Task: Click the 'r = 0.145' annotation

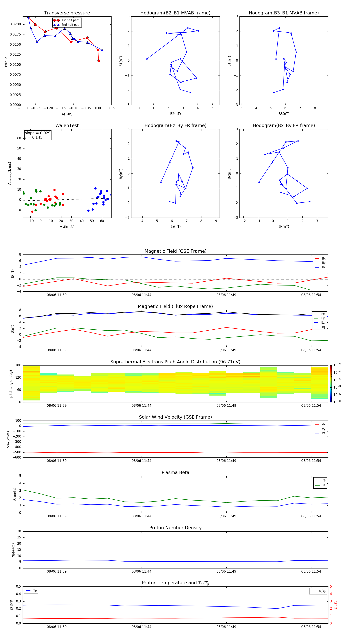Action: (34, 137)
